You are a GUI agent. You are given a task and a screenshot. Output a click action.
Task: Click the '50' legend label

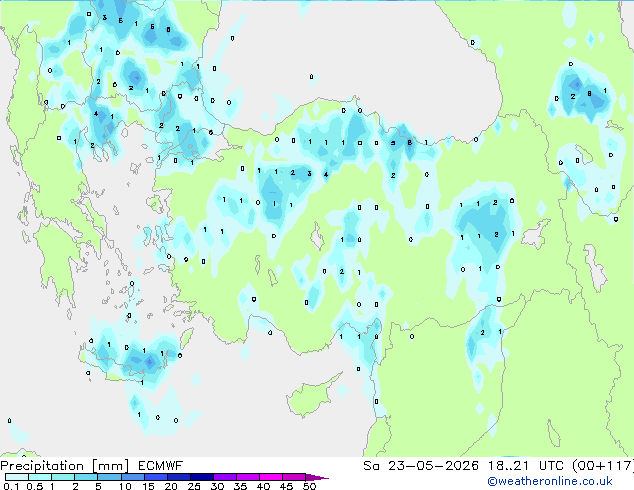coord(309,486)
